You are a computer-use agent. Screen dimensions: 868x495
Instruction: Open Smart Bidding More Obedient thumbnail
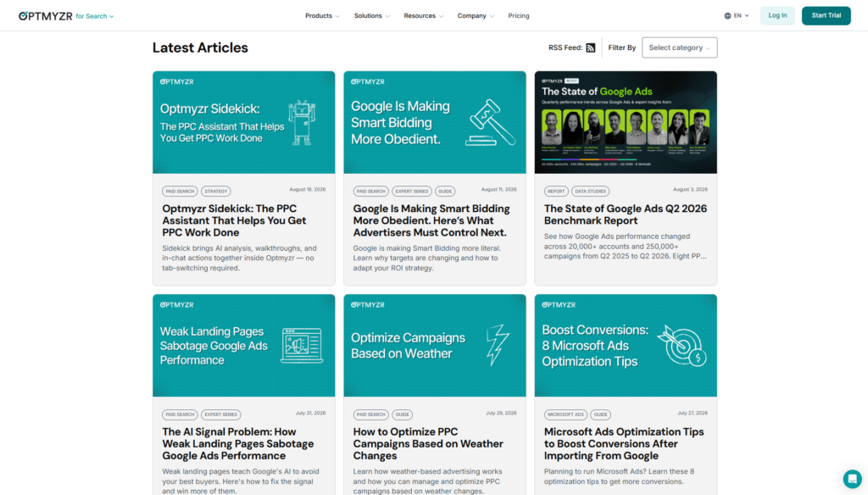[x=435, y=122]
